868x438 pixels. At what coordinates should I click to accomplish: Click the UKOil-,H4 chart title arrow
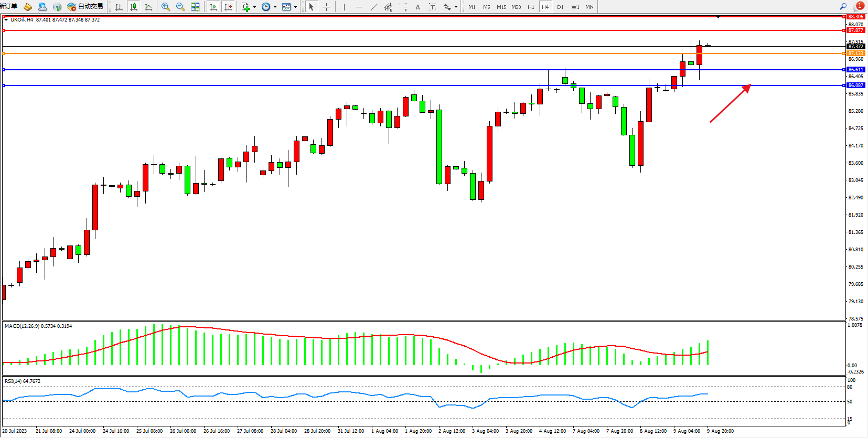coord(6,20)
